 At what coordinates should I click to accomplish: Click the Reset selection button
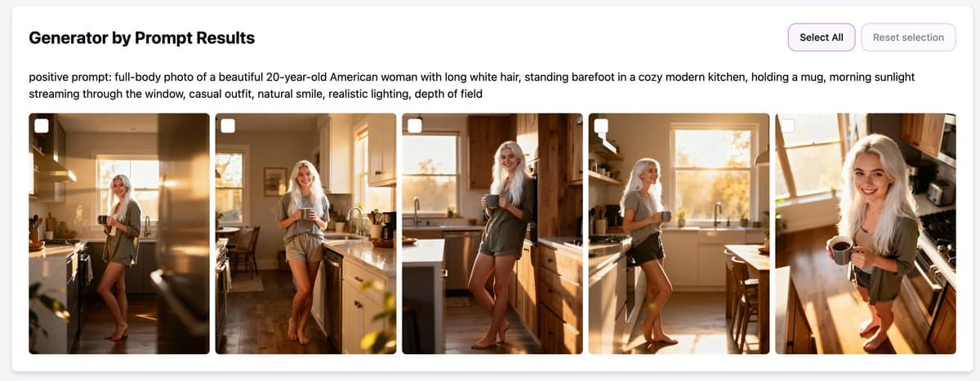[908, 38]
